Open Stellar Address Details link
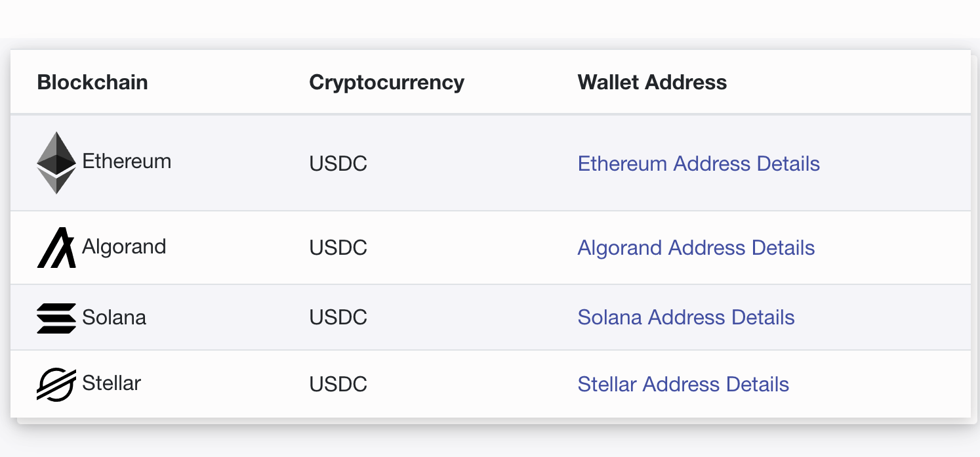Image resolution: width=980 pixels, height=457 pixels. coord(684,384)
